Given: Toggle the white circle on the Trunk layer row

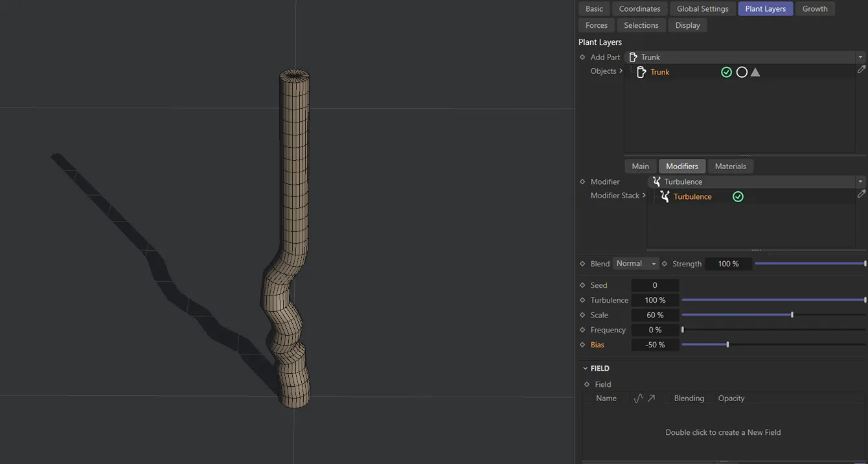Looking at the screenshot, I should coord(742,72).
